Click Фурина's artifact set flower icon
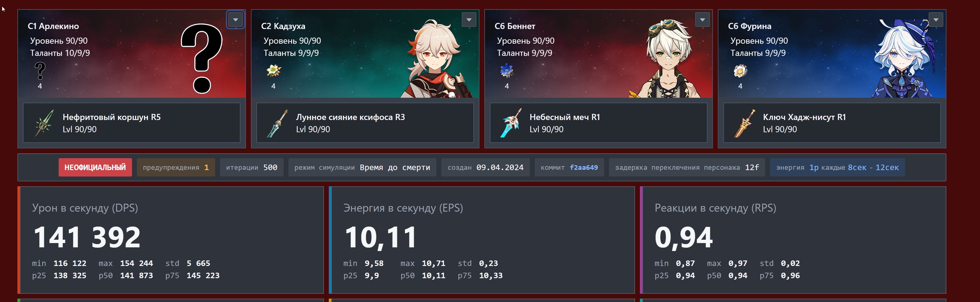This screenshot has height=302, width=980. (740, 71)
